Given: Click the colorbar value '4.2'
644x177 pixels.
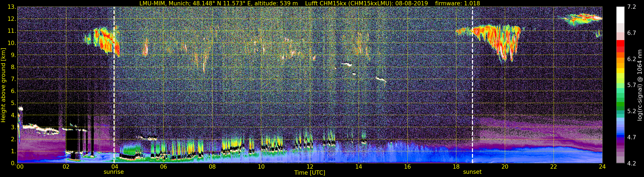Looking at the screenshot, I should 632,163.
